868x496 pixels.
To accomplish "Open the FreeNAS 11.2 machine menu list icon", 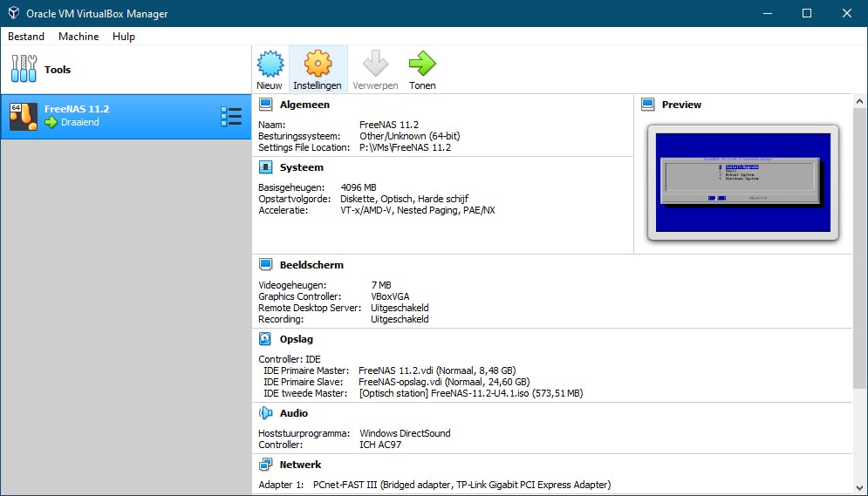I will (x=231, y=116).
